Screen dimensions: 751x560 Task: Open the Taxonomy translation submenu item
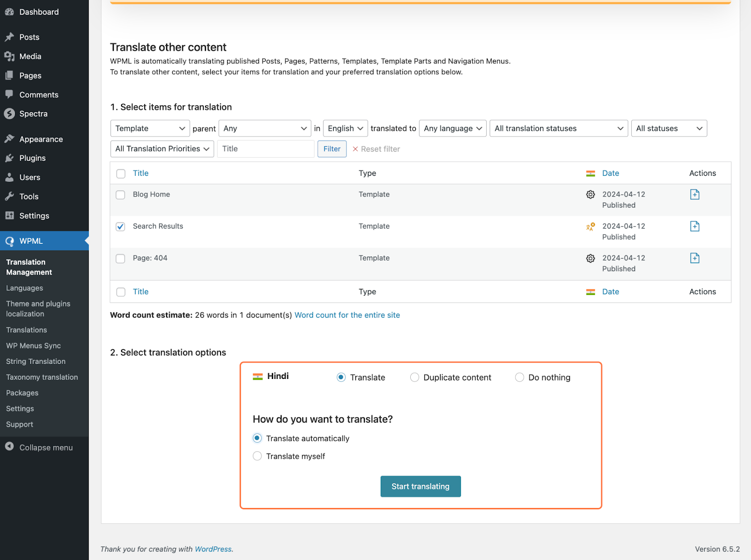click(42, 377)
